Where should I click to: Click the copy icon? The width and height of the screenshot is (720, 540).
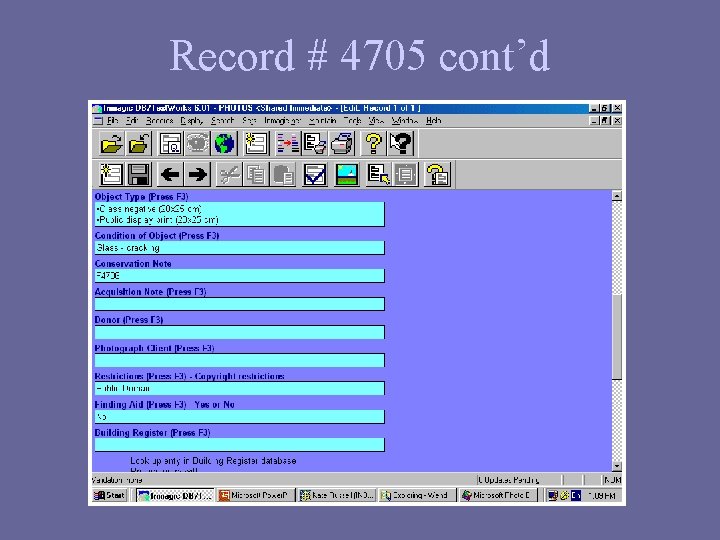[256, 174]
